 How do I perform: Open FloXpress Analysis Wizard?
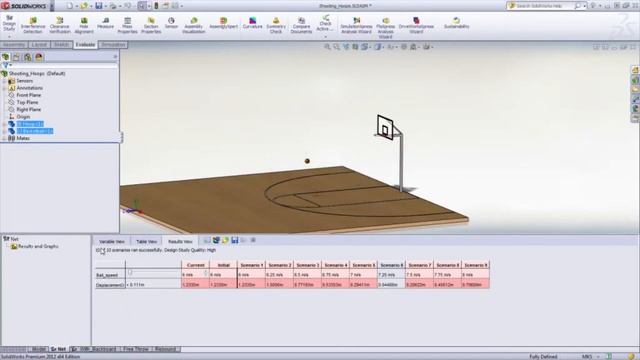pos(385,28)
